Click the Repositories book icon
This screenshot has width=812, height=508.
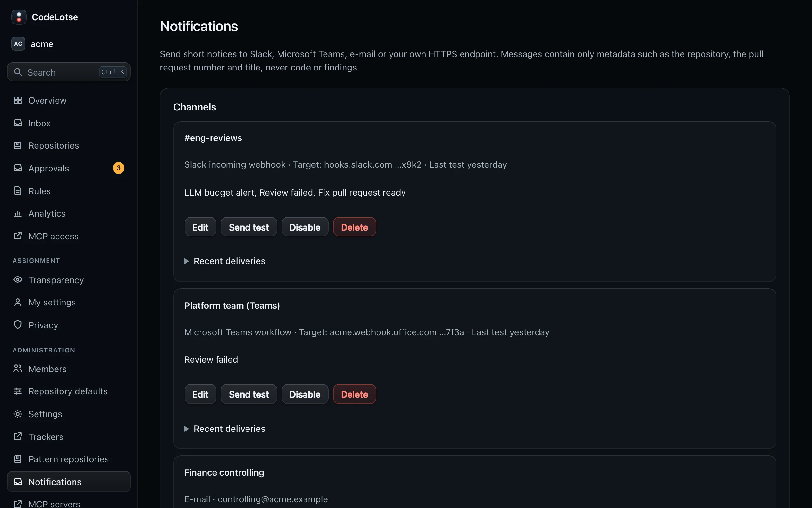pyautogui.click(x=18, y=145)
